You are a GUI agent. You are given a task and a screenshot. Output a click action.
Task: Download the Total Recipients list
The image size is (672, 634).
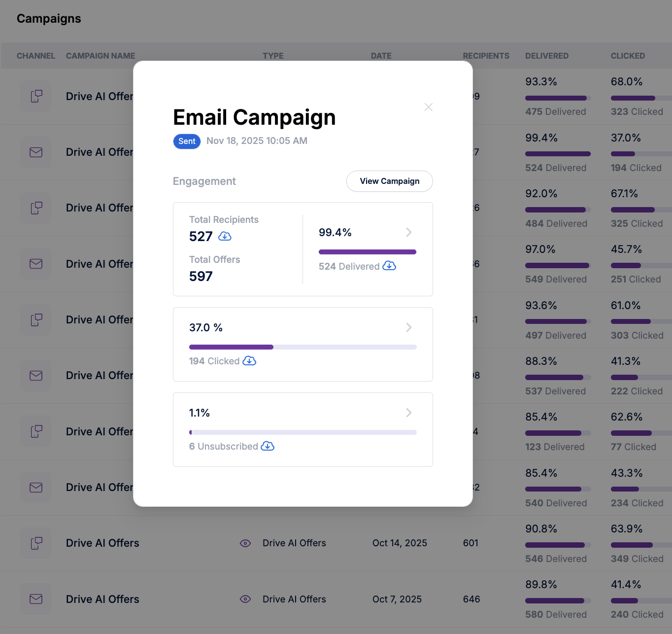pyautogui.click(x=225, y=236)
